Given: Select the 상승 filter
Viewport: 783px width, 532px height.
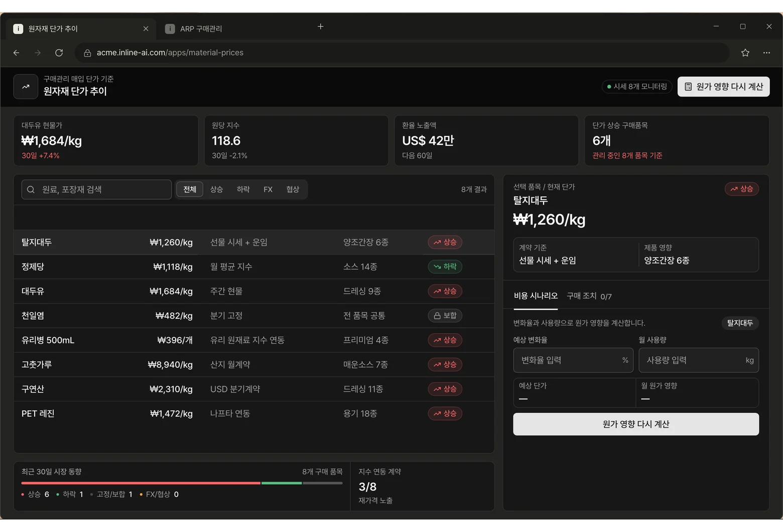Looking at the screenshot, I should [x=216, y=189].
